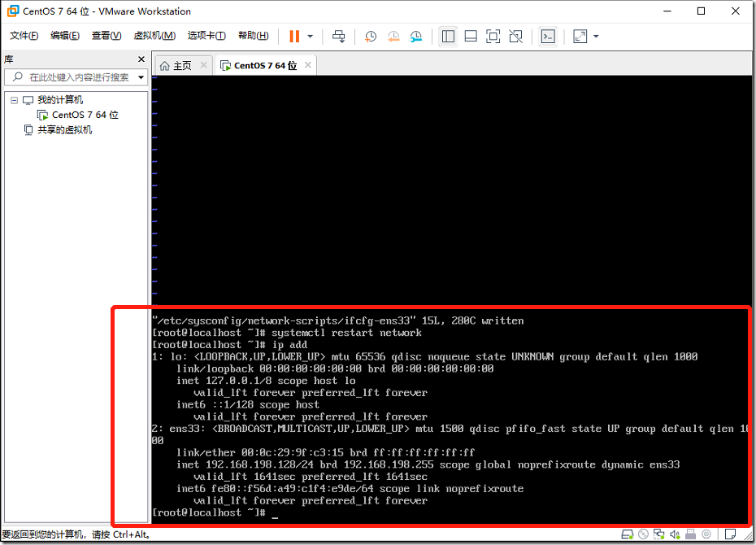Screen dimensions: 756x545
Task: Open the power options dropdown arrow
Action: [310, 36]
